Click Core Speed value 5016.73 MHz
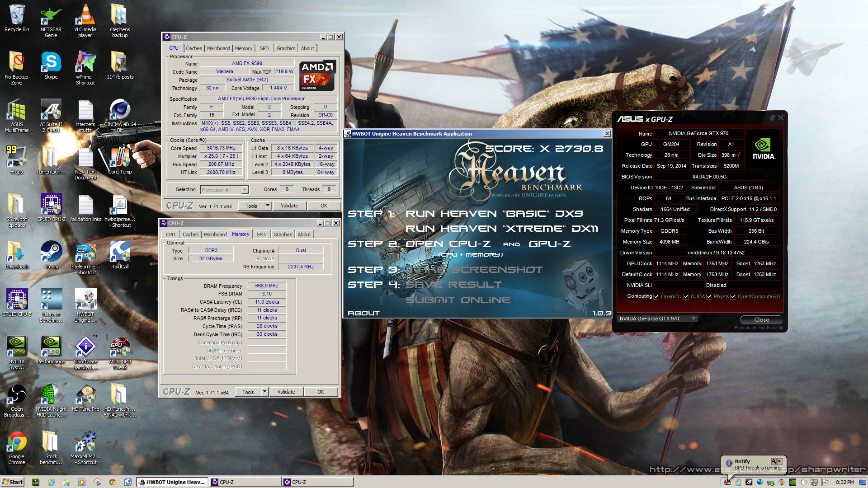This screenshot has height=488, width=868. (222, 148)
